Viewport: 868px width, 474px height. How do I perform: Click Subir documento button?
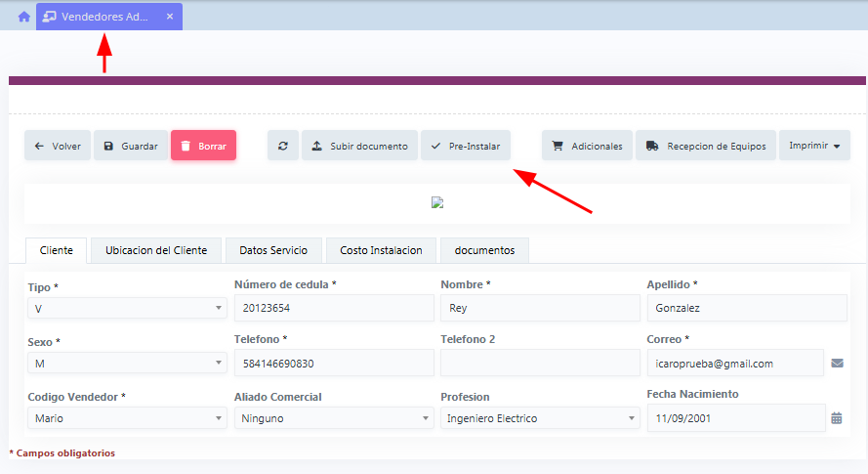tap(360, 146)
